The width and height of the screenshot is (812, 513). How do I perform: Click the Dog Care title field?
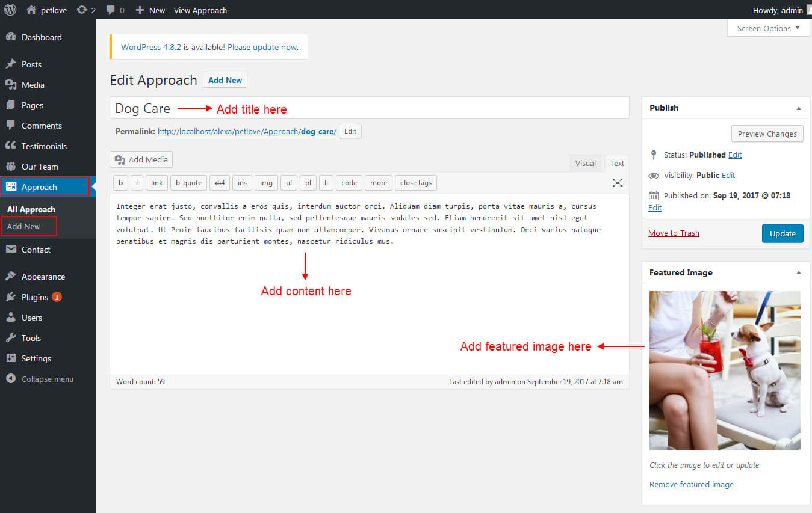tap(370, 108)
